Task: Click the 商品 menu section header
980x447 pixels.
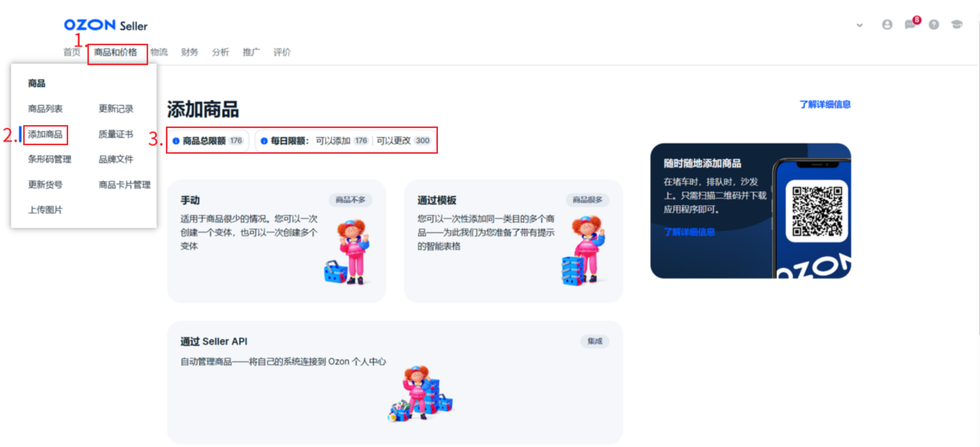Action: [37, 83]
